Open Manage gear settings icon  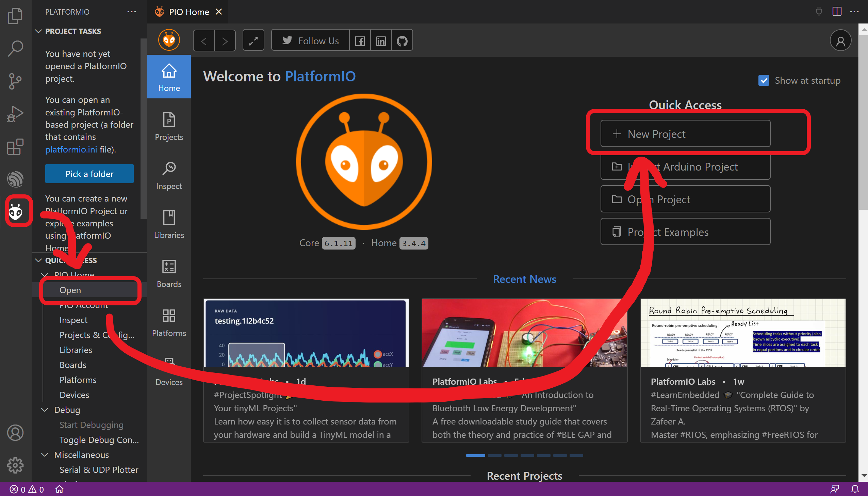pyautogui.click(x=15, y=465)
